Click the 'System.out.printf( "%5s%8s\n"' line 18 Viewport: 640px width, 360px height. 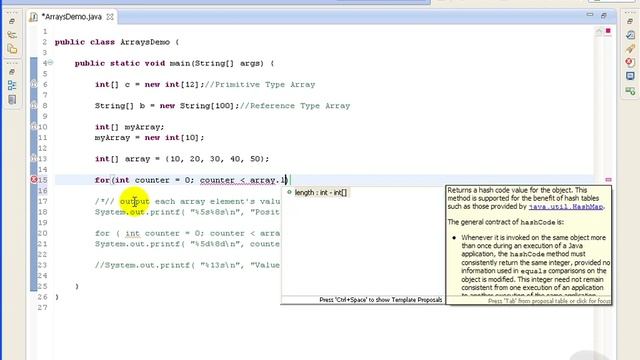point(187,212)
